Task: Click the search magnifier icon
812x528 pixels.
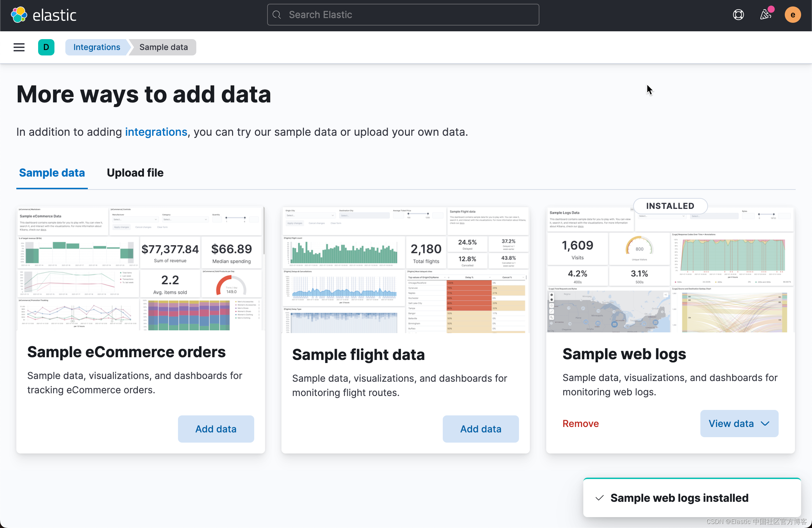Action: (x=277, y=15)
